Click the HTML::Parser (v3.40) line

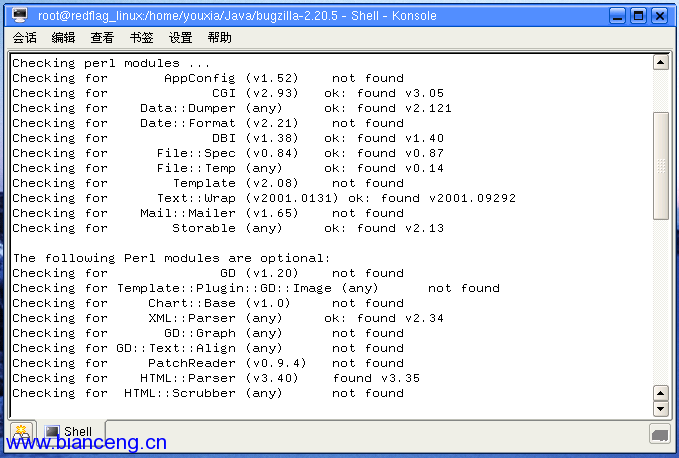click(x=216, y=378)
